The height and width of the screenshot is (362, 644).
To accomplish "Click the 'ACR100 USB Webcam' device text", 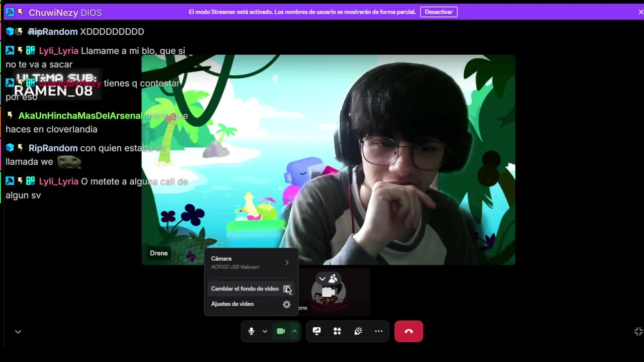I will click(235, 267).
